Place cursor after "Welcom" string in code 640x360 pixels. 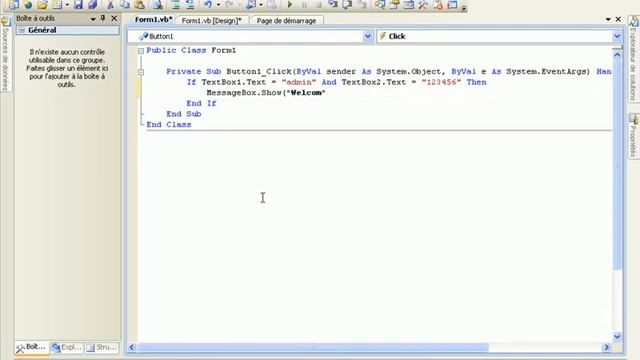(326, 93)
